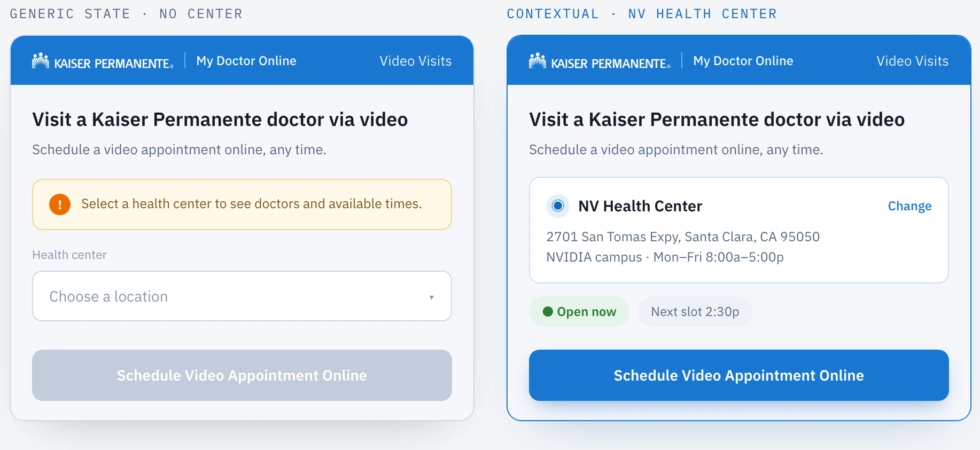
Task: Go to Video Visits in left card header
Action: (416, 61)
